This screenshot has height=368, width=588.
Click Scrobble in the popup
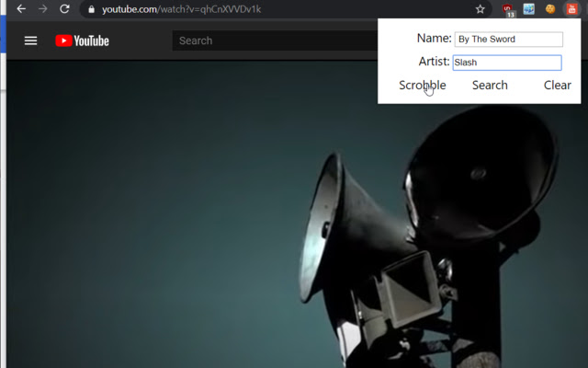pyautogui.click(x=423, y=86)
